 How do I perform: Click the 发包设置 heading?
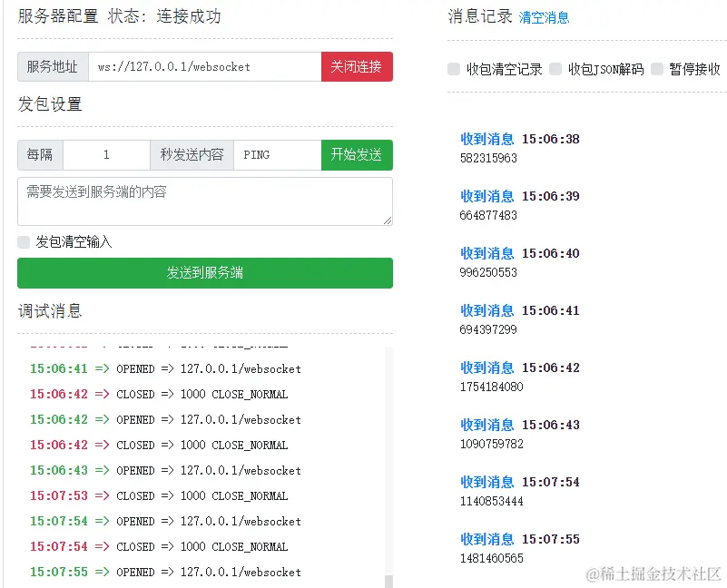50,103
